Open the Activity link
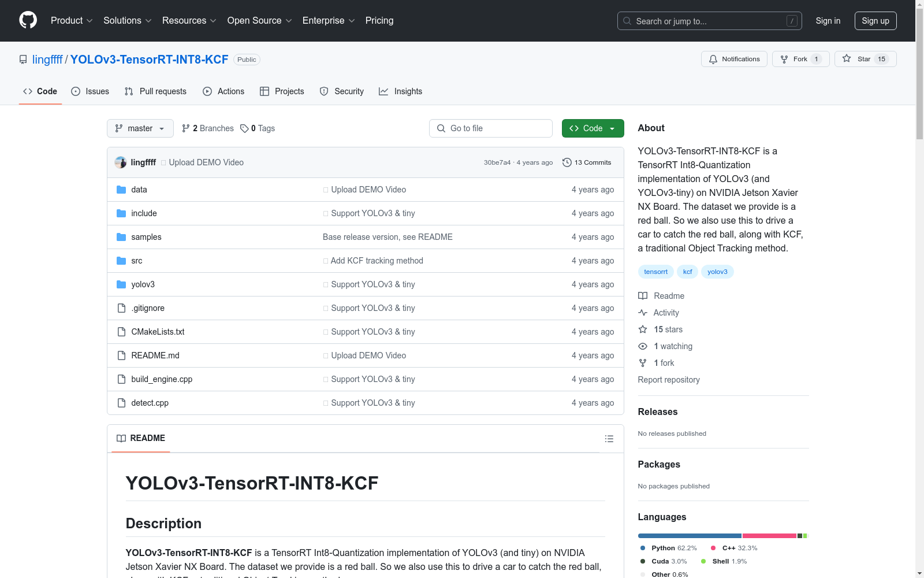The height and width of the screenshot is (578, 924). 659,313
